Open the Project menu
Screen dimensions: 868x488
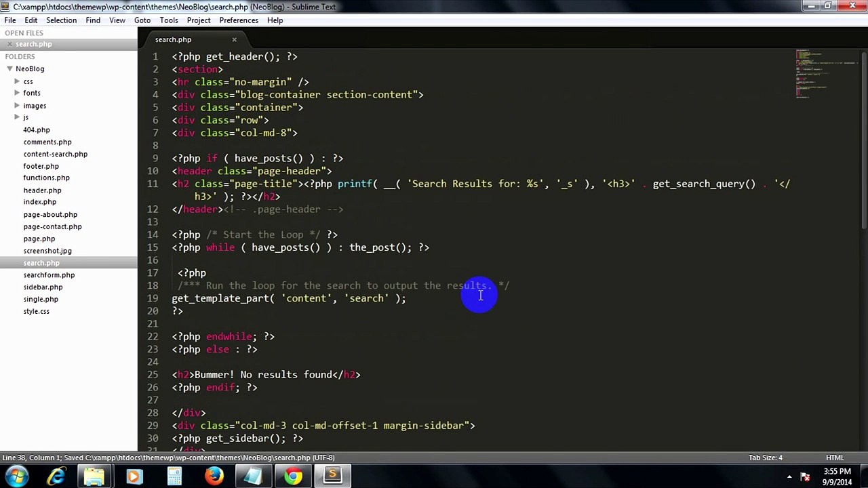(199, 20)
